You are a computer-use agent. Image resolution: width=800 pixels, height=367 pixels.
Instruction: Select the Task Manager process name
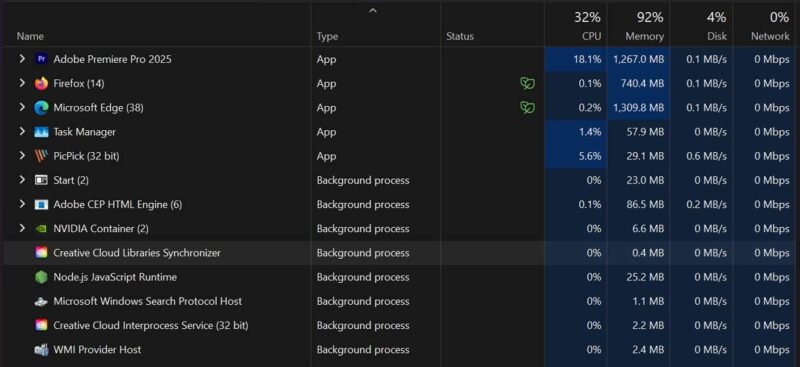click(85, 132)
